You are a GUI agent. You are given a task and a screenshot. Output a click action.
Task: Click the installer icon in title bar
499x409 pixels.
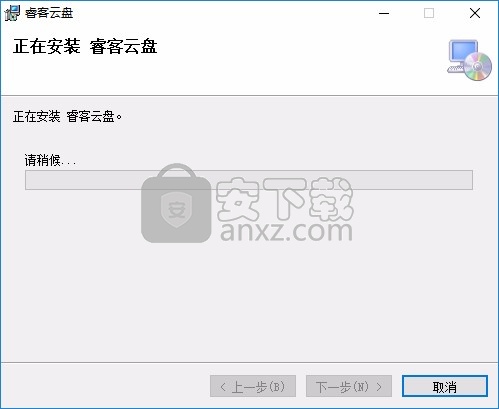point(12,13)
